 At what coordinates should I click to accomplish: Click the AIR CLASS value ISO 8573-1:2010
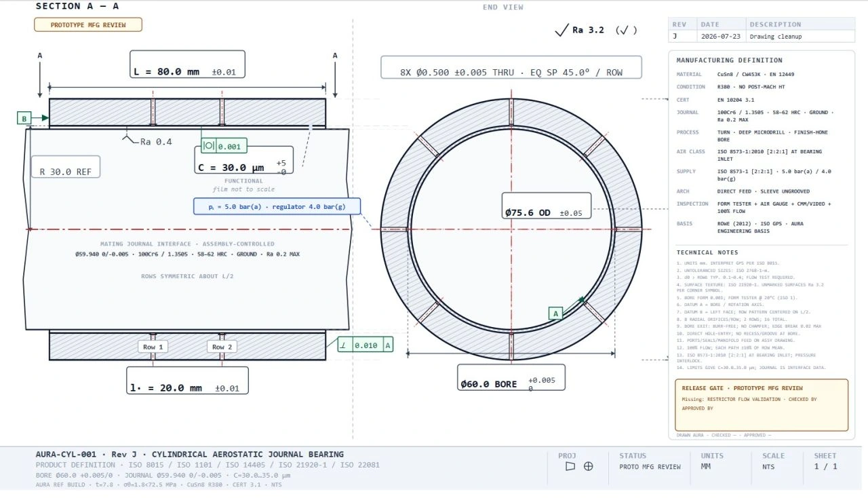770,155
